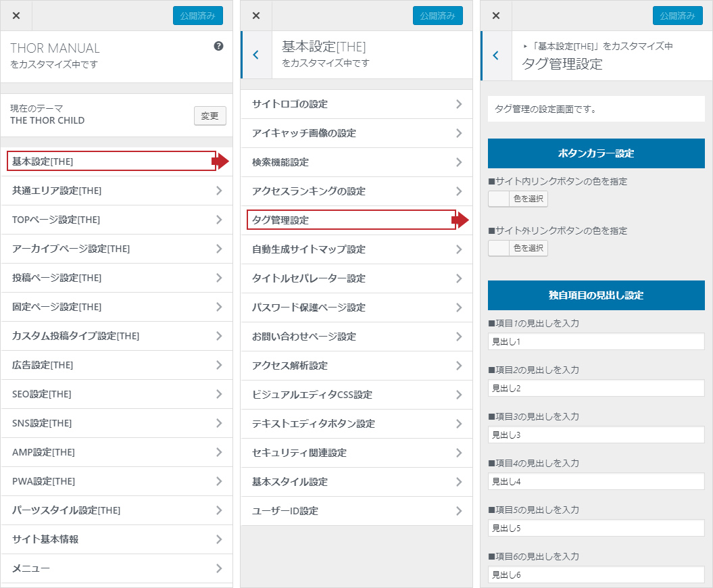Click chevron beside サイトロゴの設定
Image resolution: width=713 pixels, height=588 pixels.
pos(459,104)
